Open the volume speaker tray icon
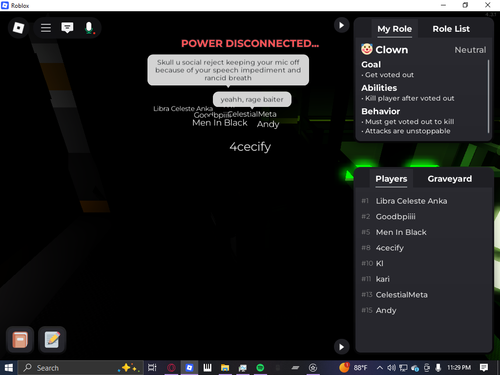This screenshot has width=500, height=375. (391, 368)
